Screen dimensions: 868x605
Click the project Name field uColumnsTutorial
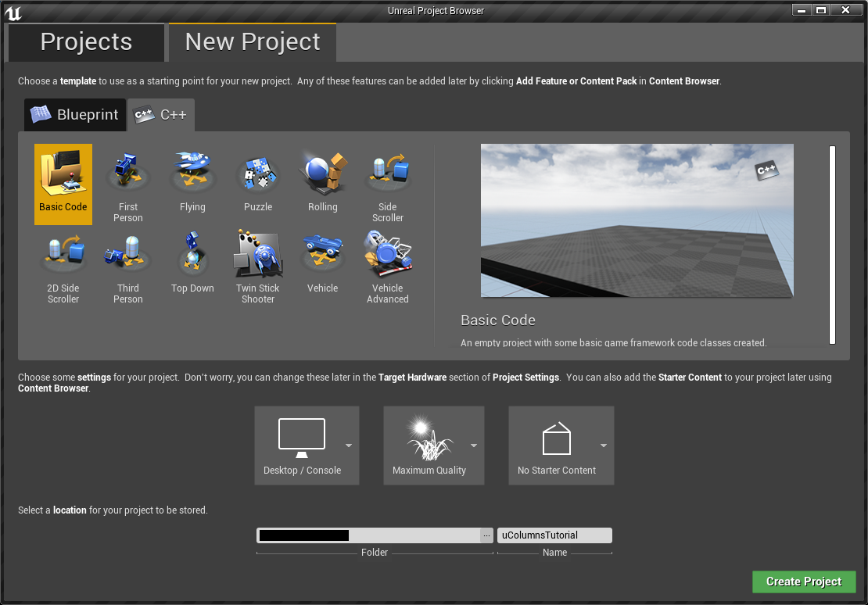(554, 535)
